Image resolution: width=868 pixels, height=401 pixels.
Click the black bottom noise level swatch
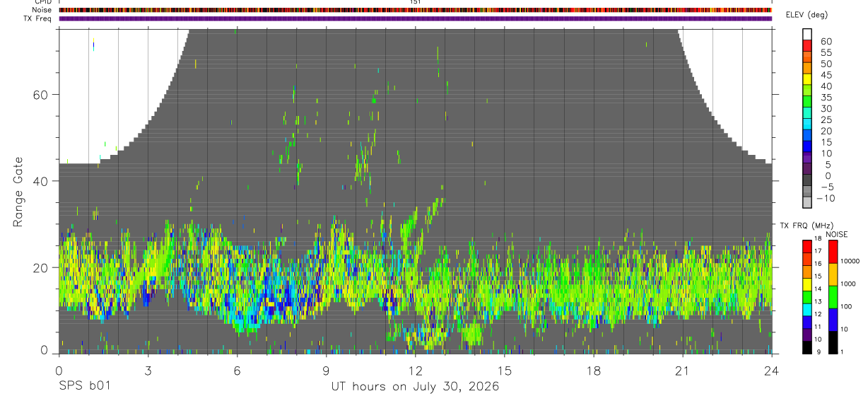pos(833,342)
